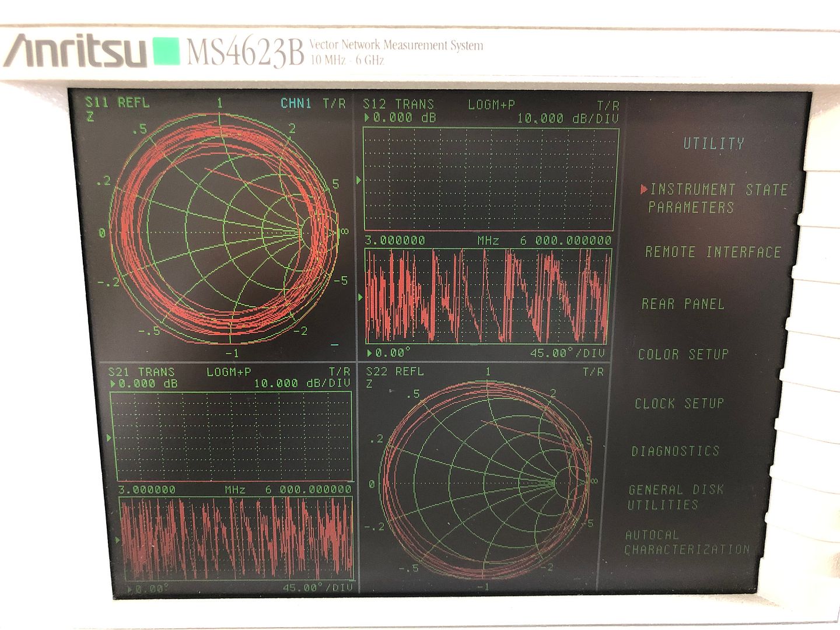
Task: Choose the Rear Panel menu option
Action: click(683, 304)
